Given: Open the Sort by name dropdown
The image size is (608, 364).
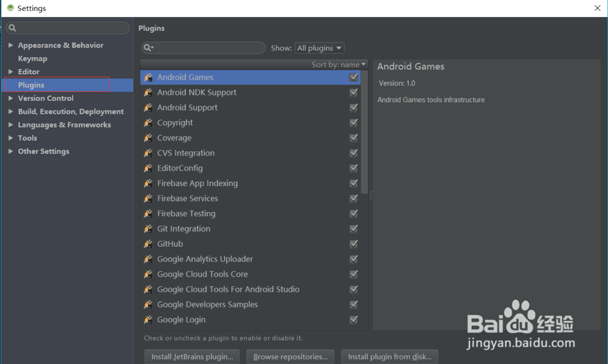Looking at the screenshot, I should 339,64.
